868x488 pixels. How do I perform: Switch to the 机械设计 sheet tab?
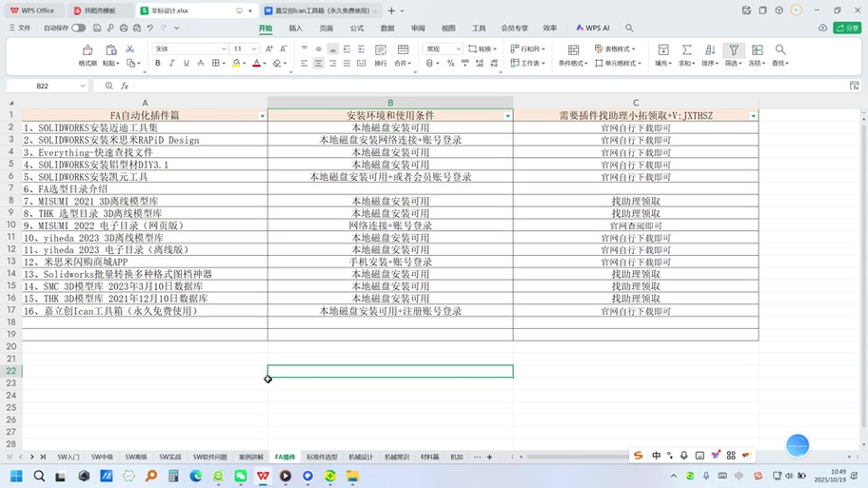361,457
